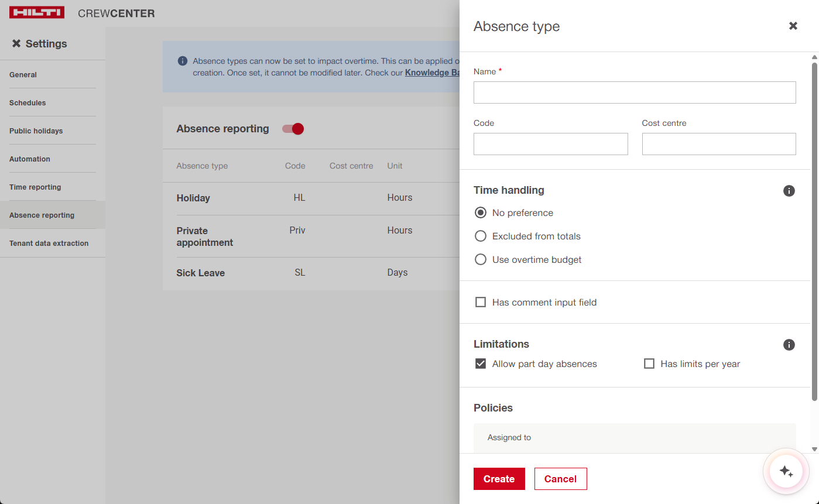Open the Knowledge Base link
The height and width of the screenshot is (504, 819).
pyautogui.click(x=432, y=73)
